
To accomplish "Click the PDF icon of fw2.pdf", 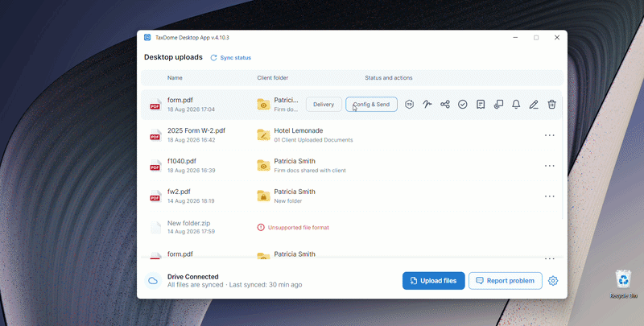I will (x=155, y=196).
